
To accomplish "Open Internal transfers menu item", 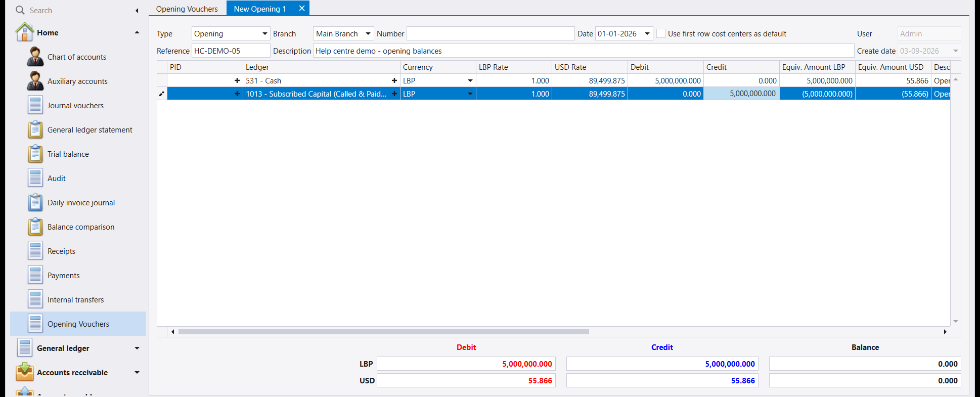I will click(x=76, y=299).
